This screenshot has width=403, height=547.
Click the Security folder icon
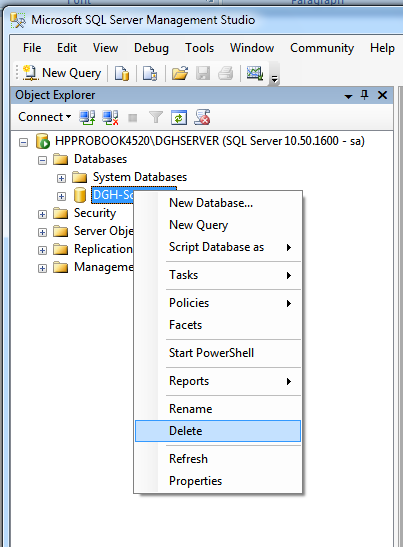pyautogui.click(x=61, y=213)
